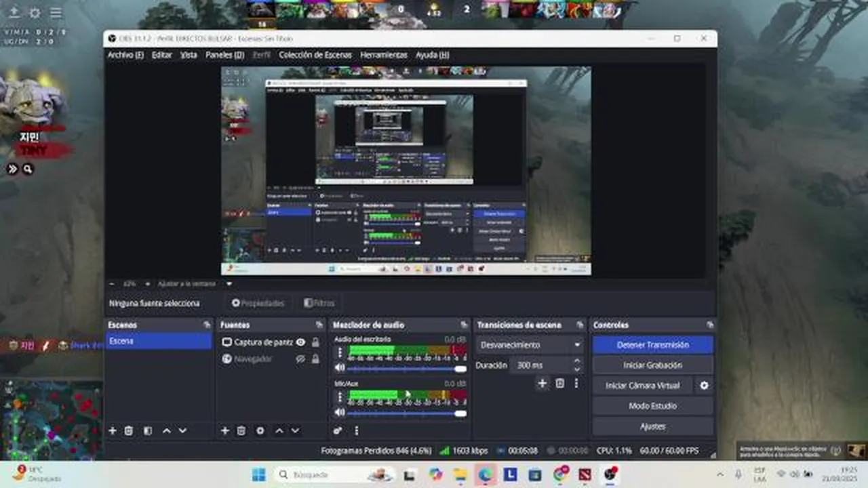Screen dimensions: 868x488
Task: Select the Navegador source row
Action: pos(271,359)
